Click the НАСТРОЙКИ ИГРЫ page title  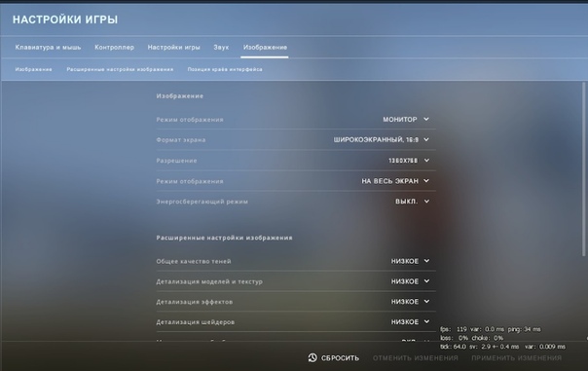[x=65, y=19]
